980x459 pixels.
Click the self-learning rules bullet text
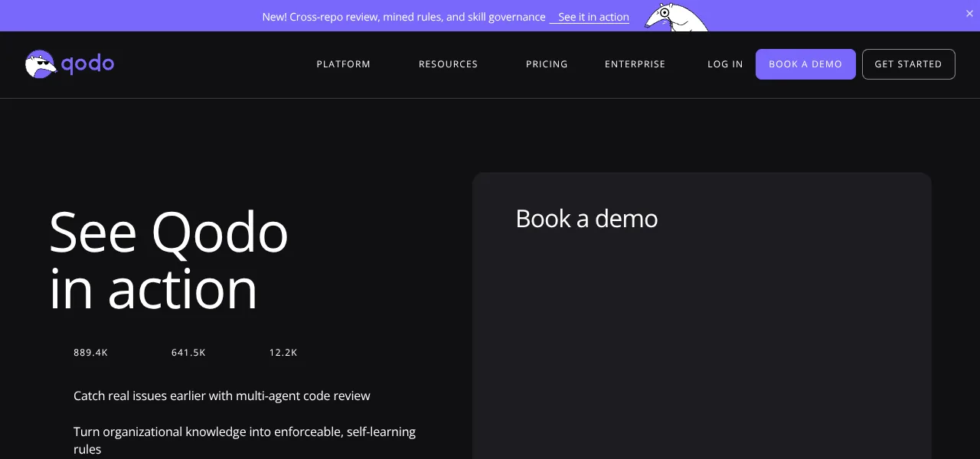tap(244, 440)
